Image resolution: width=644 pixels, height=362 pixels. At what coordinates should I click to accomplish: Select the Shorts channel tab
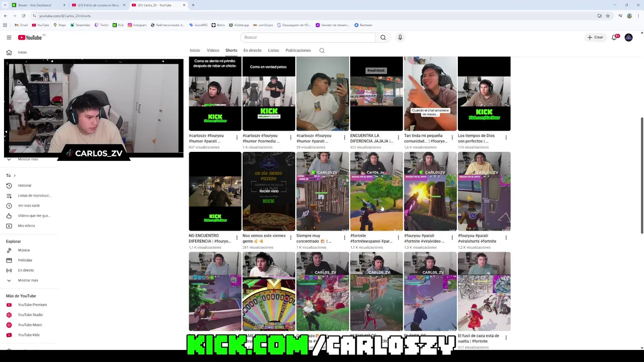tap(231, 50)
